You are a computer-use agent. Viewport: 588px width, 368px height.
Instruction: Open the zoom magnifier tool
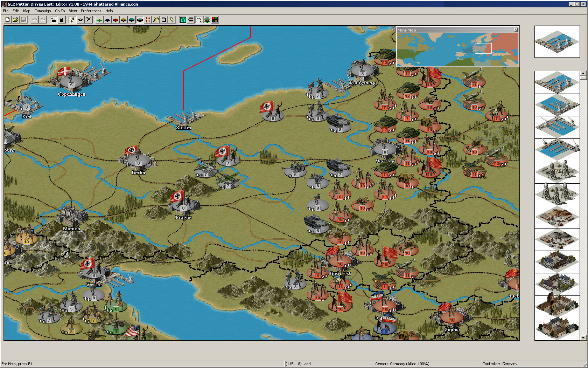pyautogui.click(x=156, y=20)
